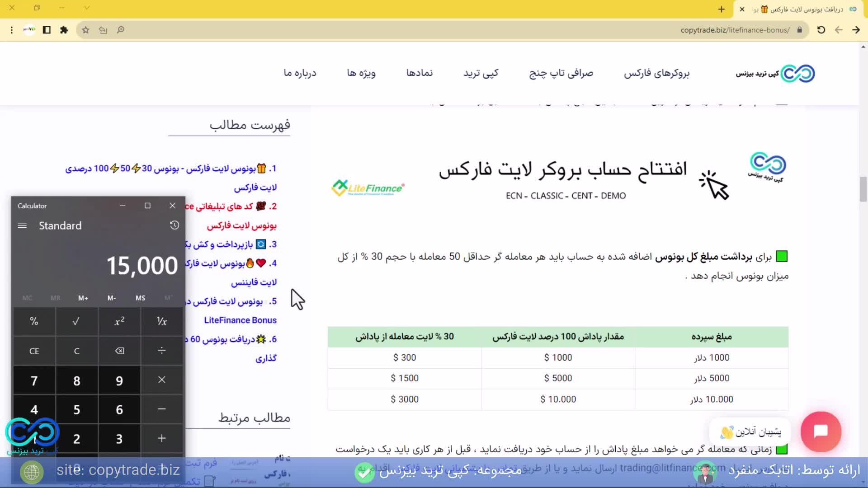Bookmark the page with the star icon
The image size is (868, 488).
(86, 30)
